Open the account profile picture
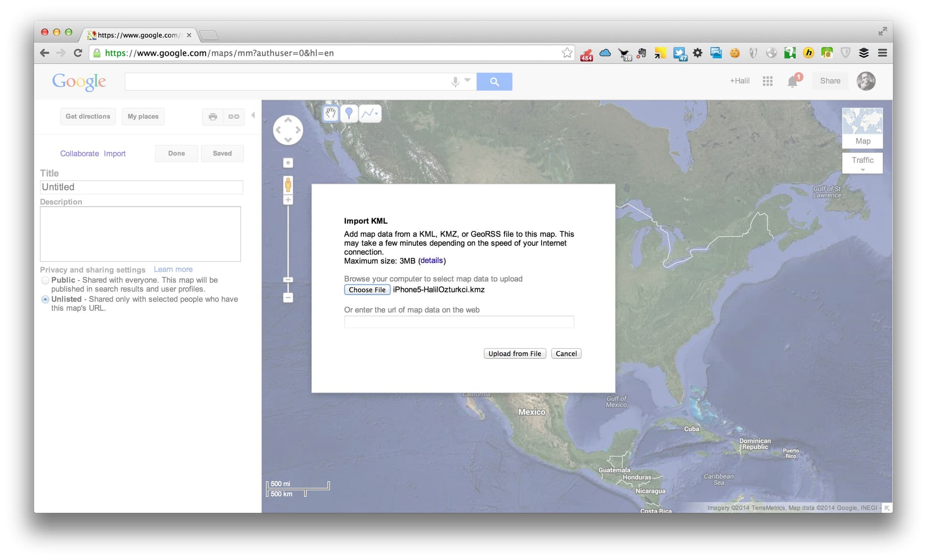The width and height of the screenshot is (927, 560). [866, 81]
